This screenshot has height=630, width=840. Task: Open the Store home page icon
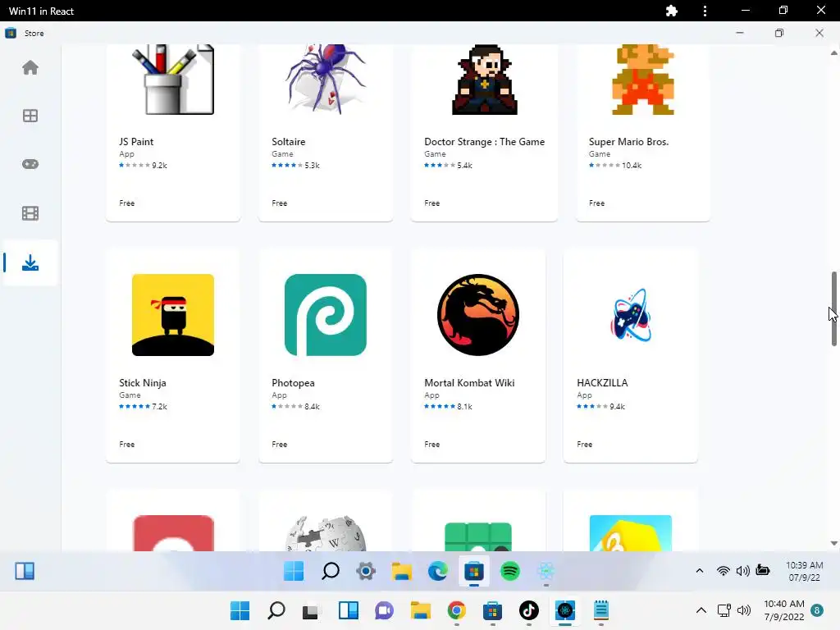30,67
